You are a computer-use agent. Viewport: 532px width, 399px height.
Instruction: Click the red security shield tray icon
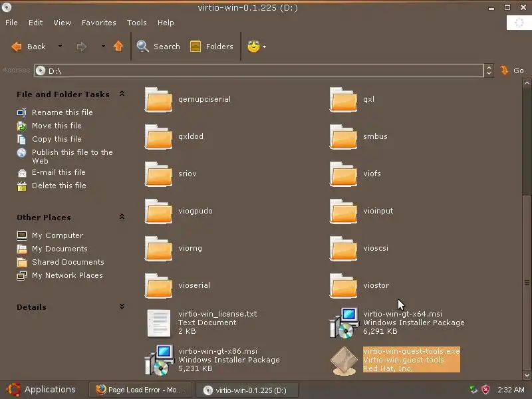[x=485, y=390]
